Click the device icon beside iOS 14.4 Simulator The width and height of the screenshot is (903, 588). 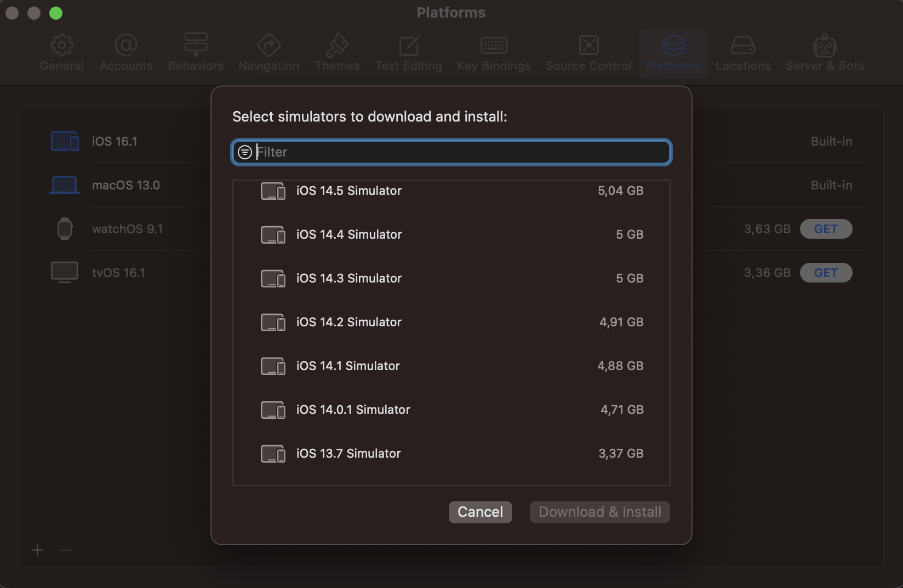(273, 235)
